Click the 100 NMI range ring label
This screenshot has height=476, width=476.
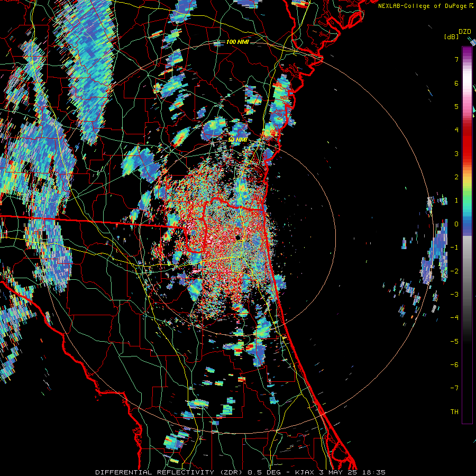click(237, 42)
